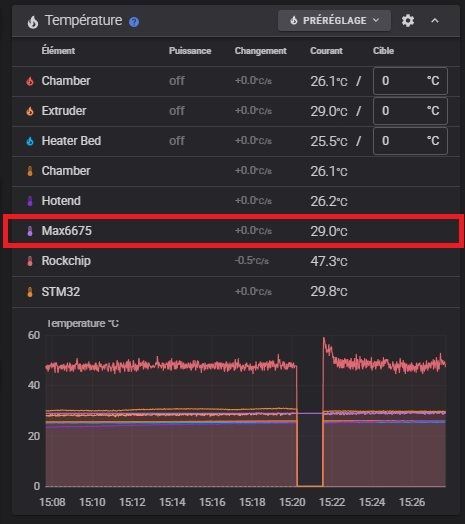Collapse the Température panel with chevron

[435, 21]
